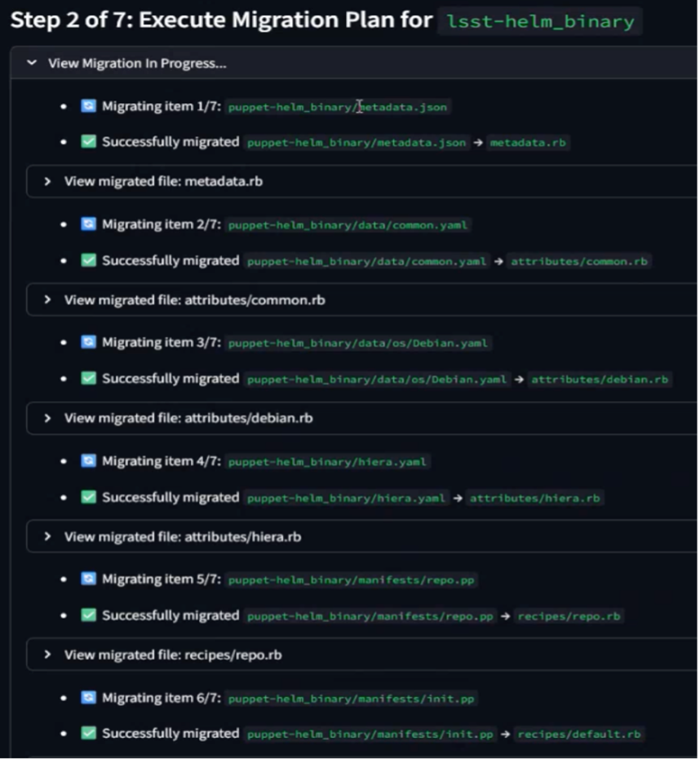Click the blue icon beside migrating item 4/7

coord(88,460)
